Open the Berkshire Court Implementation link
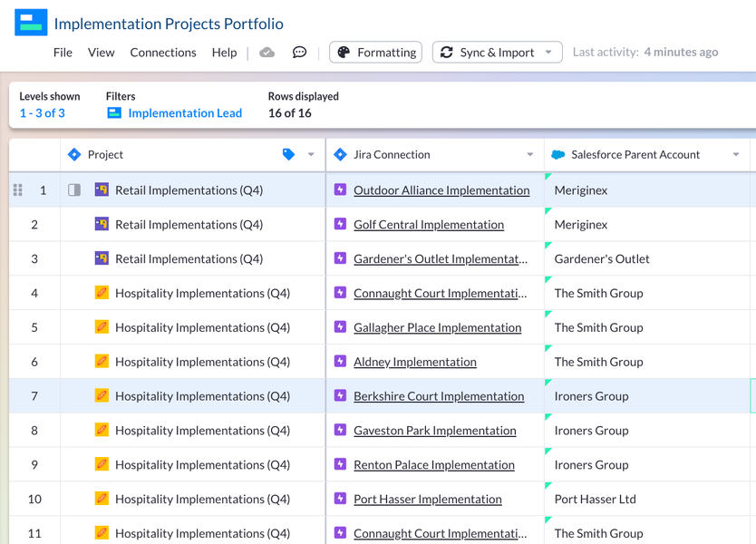 (439, 396)
